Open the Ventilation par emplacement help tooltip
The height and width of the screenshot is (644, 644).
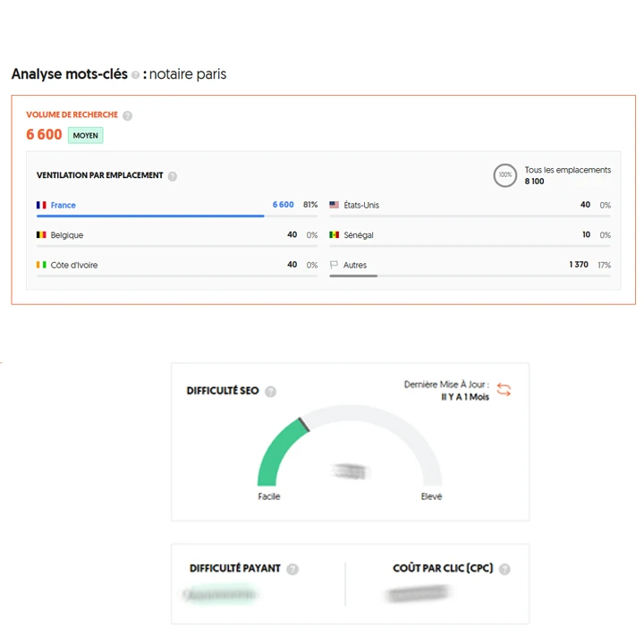tap(172, 176)
